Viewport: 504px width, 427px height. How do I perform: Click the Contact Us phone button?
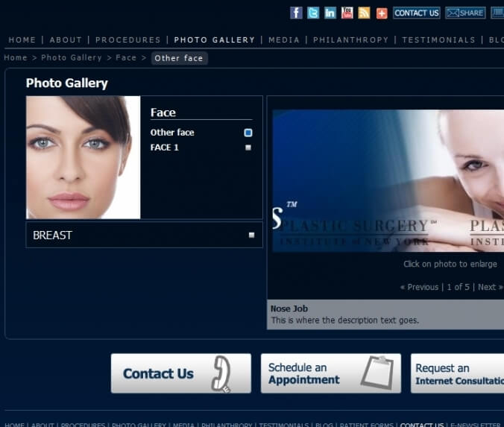(180, 373)
